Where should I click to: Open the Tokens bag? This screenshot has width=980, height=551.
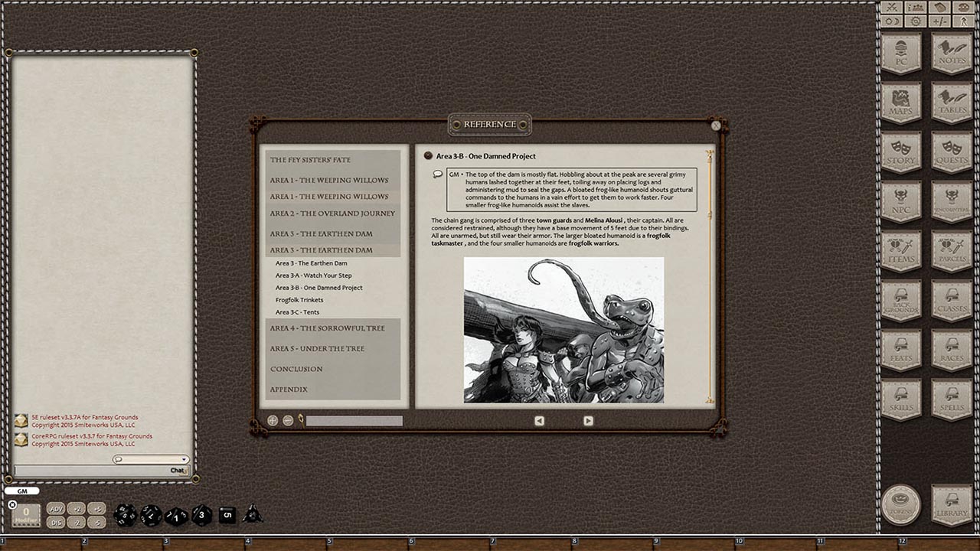coord(901,505)
